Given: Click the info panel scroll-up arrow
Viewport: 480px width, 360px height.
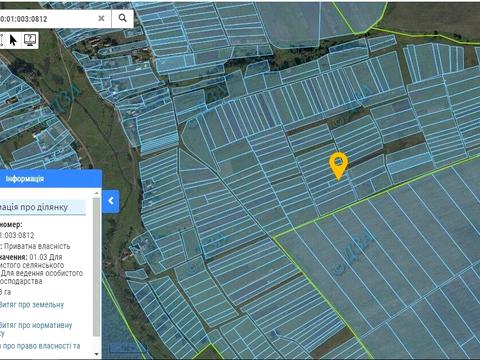Looking at the screenshot, I should point(97,193).
